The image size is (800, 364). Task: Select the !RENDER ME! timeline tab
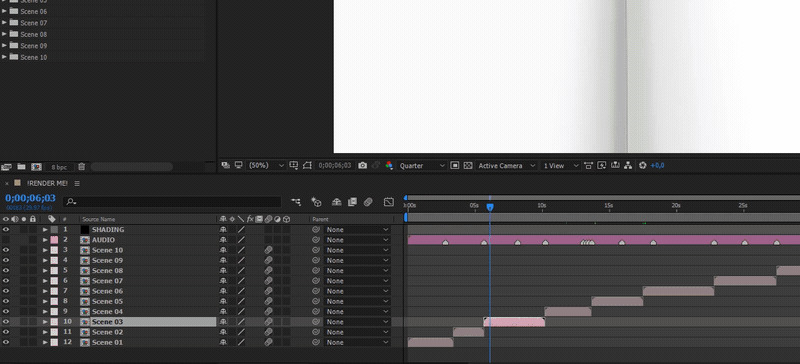47,183
